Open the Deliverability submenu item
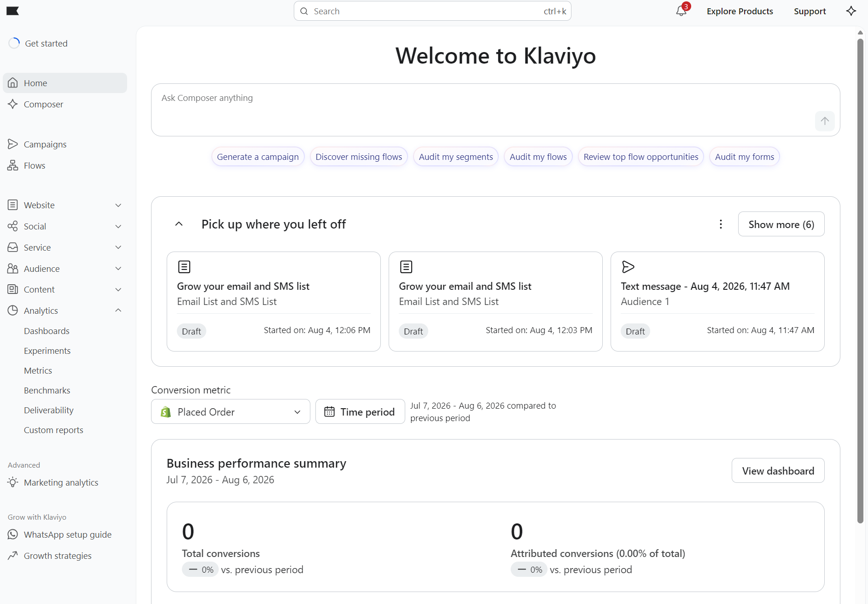The height and width of the screenshot is (604, 868). (x=48, y=410)
